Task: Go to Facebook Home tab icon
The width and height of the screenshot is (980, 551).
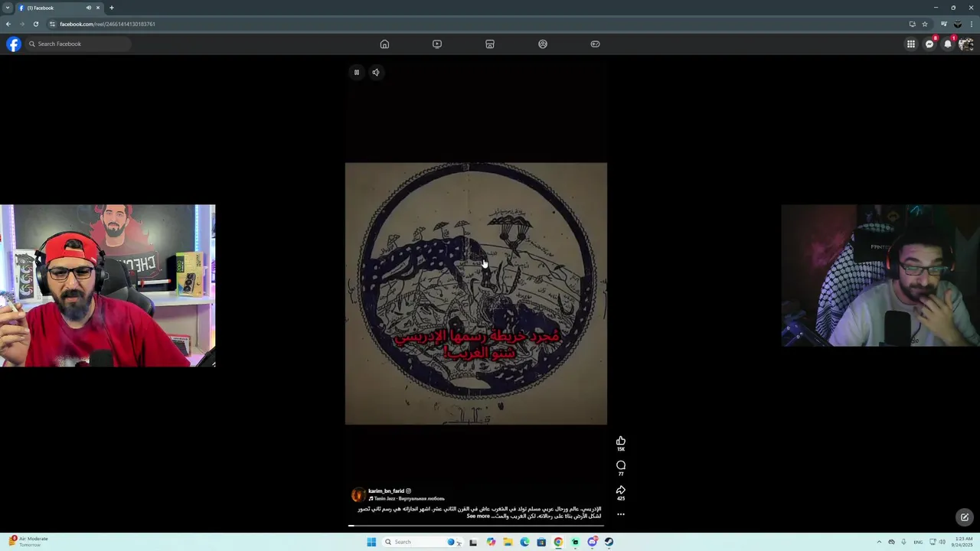Action: click(384, 44)
